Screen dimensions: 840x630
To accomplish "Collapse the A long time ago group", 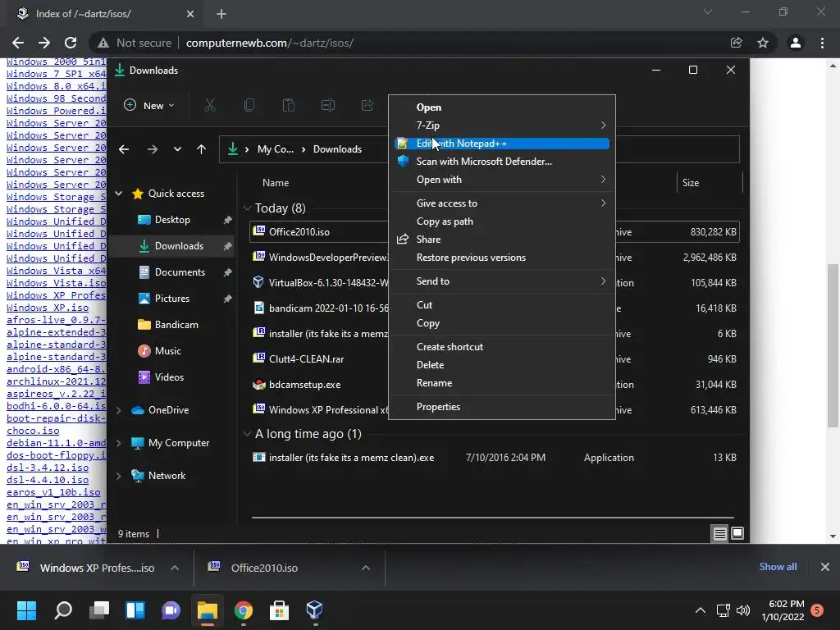I will [x=247, y=434].
